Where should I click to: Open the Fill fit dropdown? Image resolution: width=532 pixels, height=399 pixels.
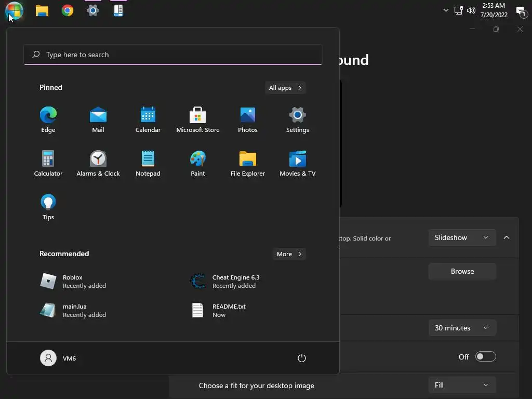tap(462, 385)
